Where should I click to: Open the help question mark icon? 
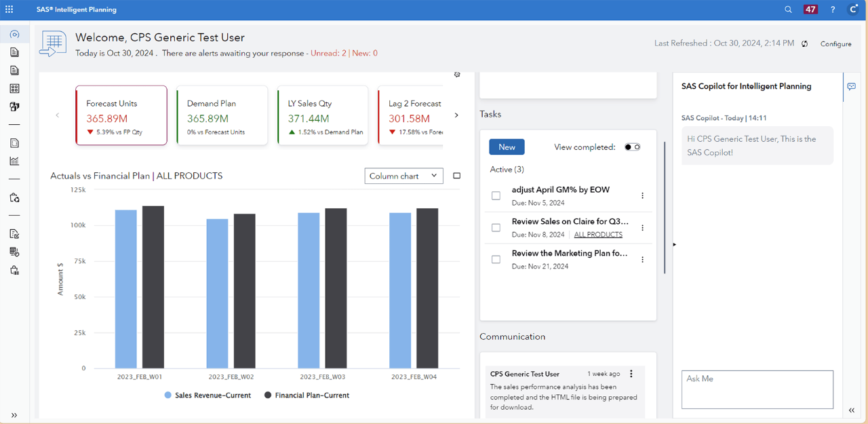(832, 9)
